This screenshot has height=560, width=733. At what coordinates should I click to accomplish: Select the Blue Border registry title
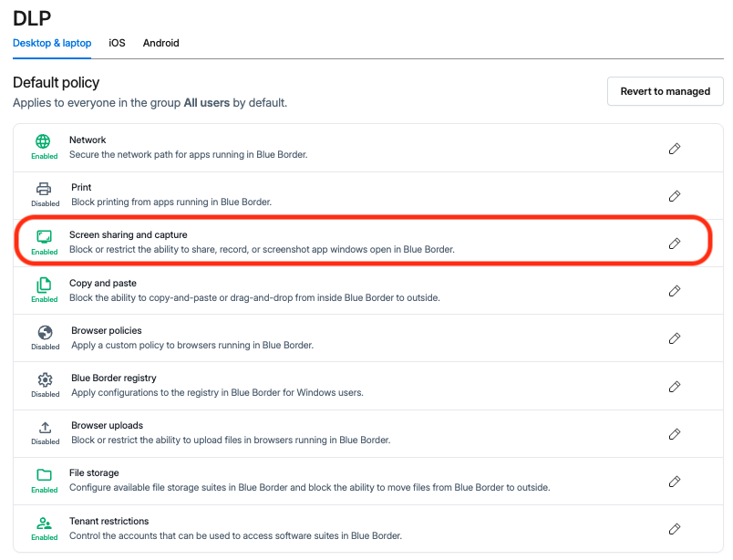pyautogui.click(x=114, y=378)
